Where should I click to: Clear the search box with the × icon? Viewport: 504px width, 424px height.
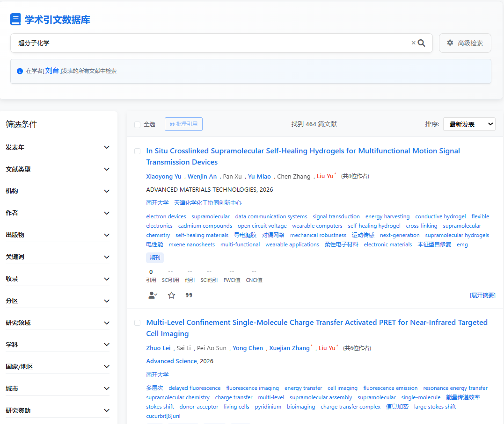point(413,43)
